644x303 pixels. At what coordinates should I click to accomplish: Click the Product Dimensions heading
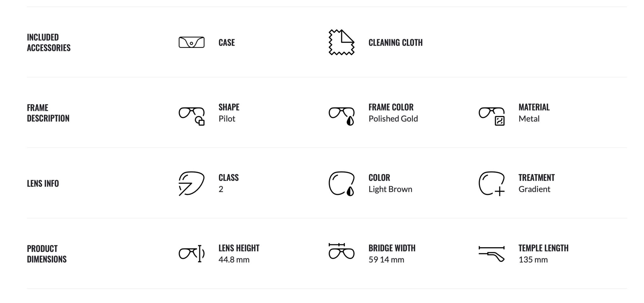[x=47, y=254]
